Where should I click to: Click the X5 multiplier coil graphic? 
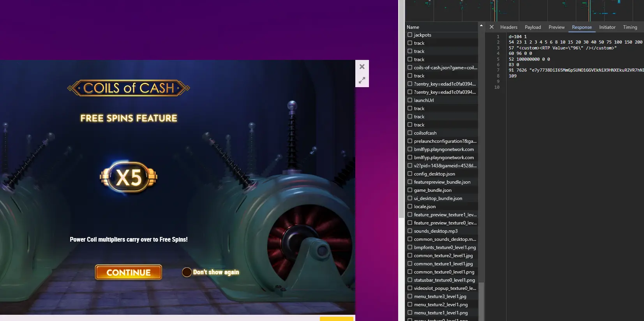point(129,177)
